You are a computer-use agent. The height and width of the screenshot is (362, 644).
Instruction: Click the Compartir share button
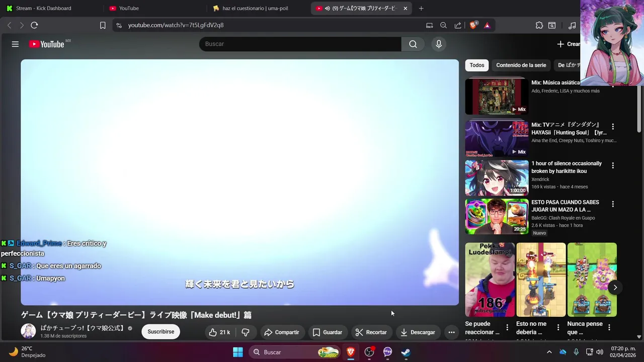tap(282, 332)
